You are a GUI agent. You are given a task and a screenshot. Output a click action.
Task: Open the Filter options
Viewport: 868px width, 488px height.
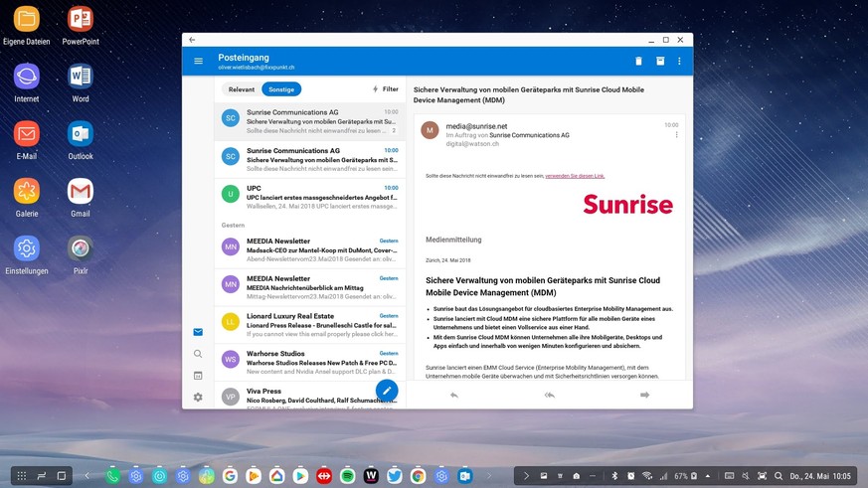(x=385, y=89)
